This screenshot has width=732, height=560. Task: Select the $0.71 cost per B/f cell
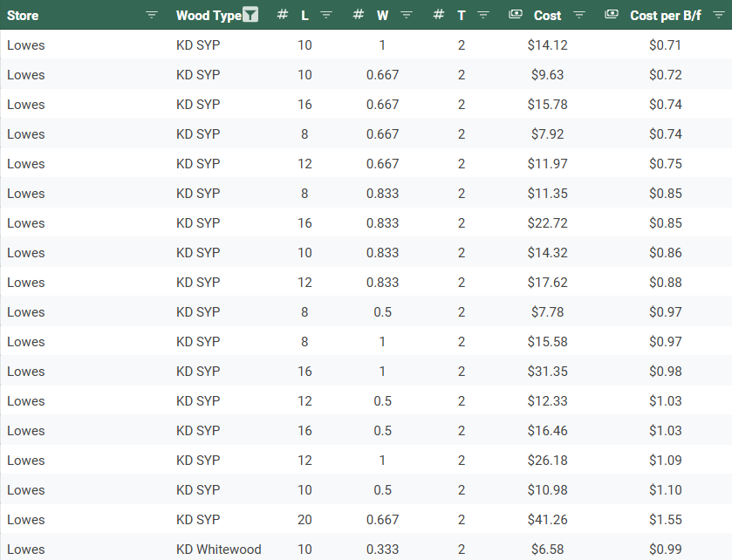pos(665,45)
